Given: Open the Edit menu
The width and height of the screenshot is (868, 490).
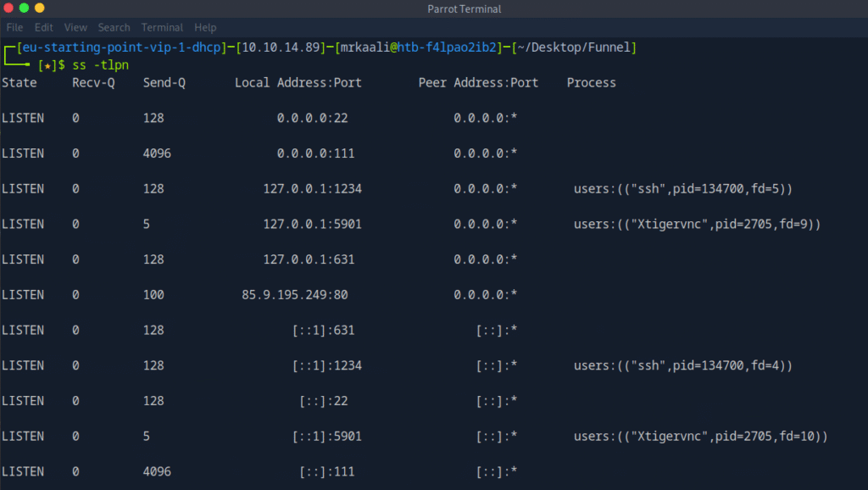Looking at the screenshot, I should [x=43, y=27].
